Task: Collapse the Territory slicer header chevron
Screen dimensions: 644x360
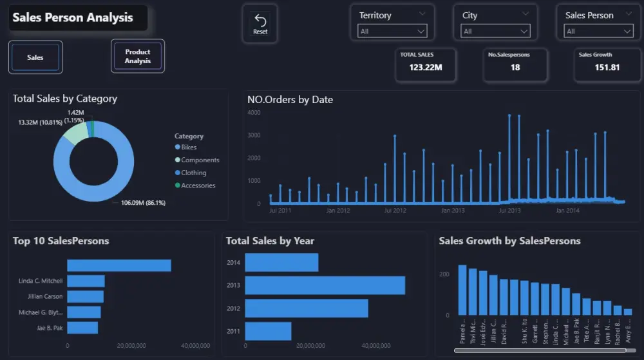Action: (422, 14)
